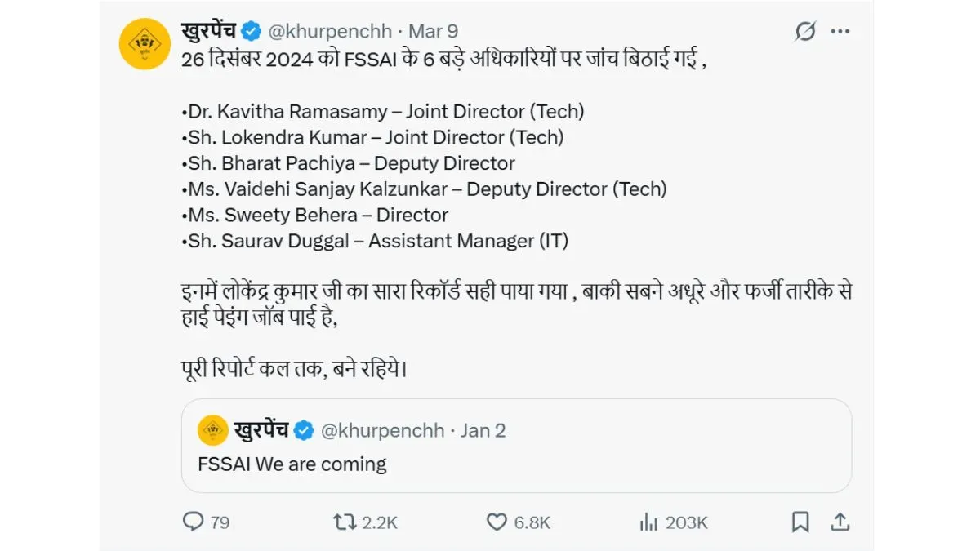Like the tweet with heart icon
This screenshot has height=551, width=980.
click(497, 522)
